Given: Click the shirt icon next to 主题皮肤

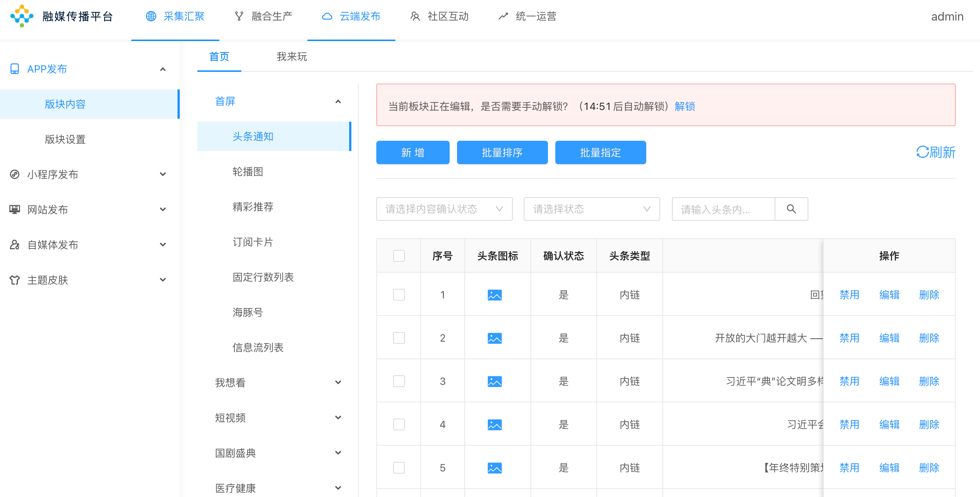Looking at the screenshot, I should (x=14, y=280).
